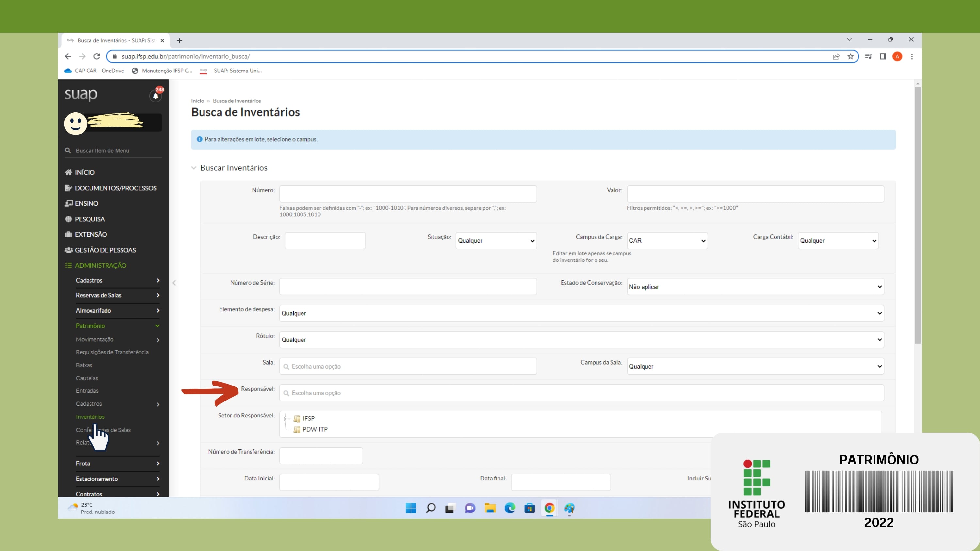
Task: Click the browser back arrow
Action: click(x=68, y=57)
